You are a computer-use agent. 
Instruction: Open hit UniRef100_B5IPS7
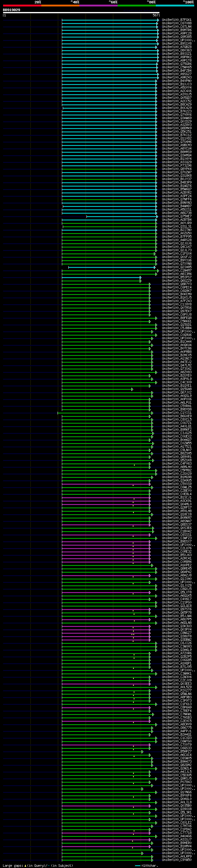pos(176,277)
